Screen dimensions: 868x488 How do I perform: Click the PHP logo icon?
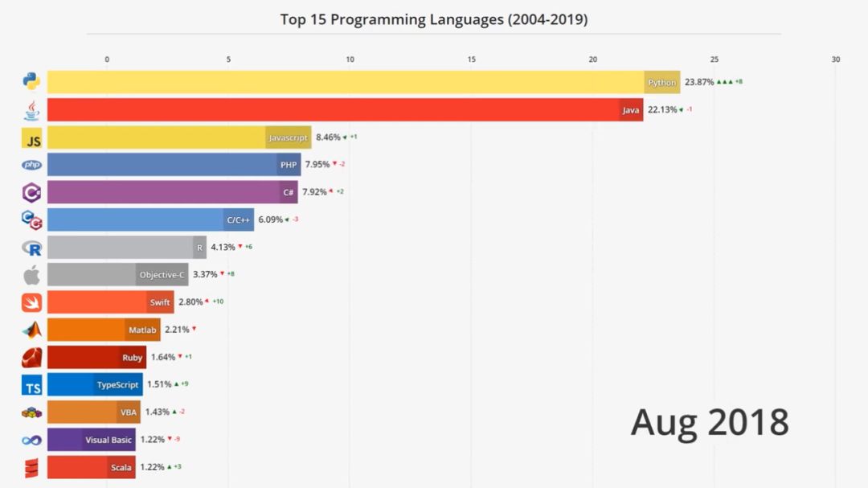pyautogui.click(x=31, y=164)
